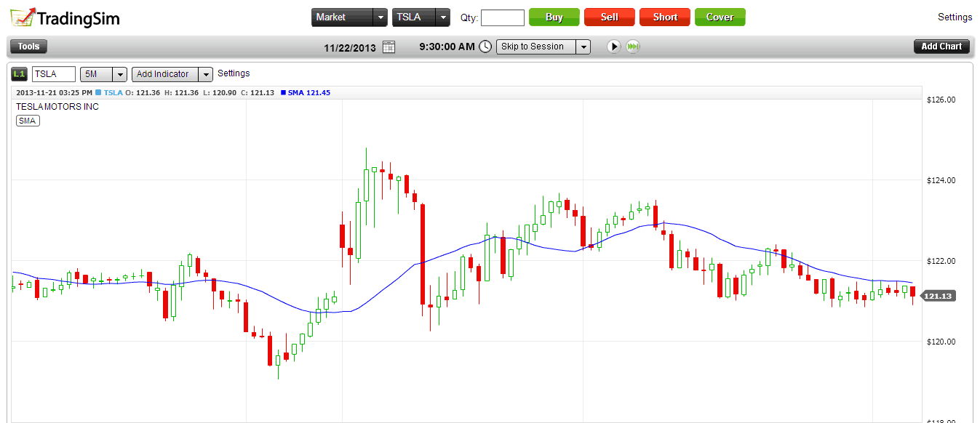Click the clock icon next to 9:30:00 AM

pyautogui.click(x=484, y=47)
